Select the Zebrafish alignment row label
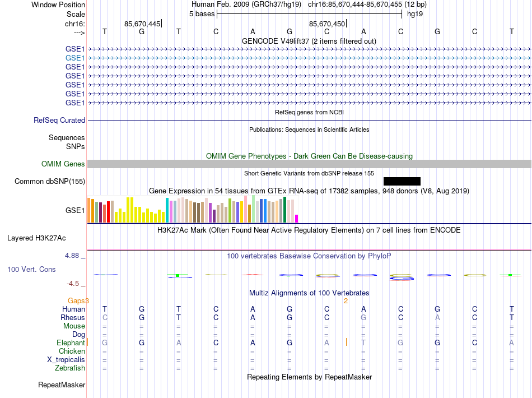The width and height of the screenshot is (532, 398). 70,368
